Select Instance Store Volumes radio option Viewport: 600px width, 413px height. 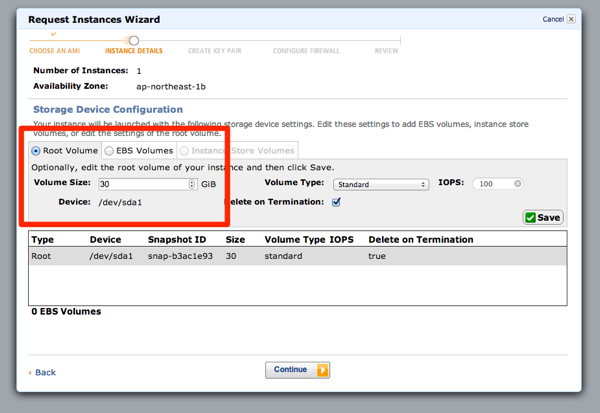[x=184, y=151]
